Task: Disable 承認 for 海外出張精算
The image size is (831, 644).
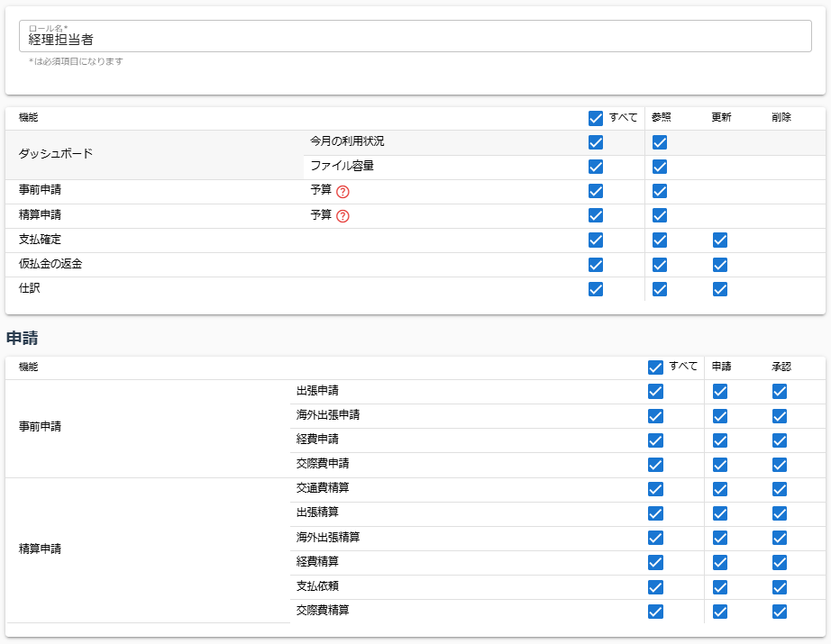Action: click(x=780, y=538)
